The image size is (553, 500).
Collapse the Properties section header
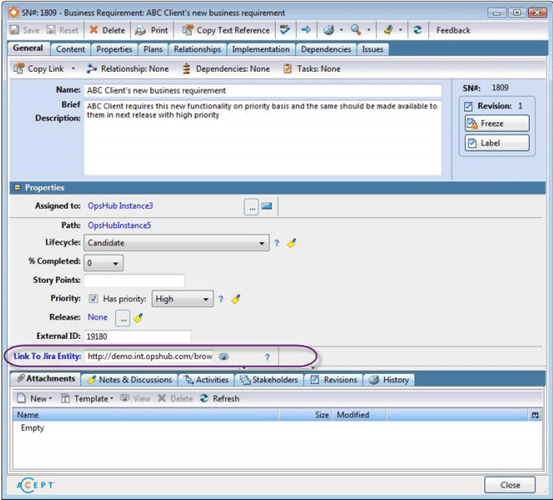[17, 188]
